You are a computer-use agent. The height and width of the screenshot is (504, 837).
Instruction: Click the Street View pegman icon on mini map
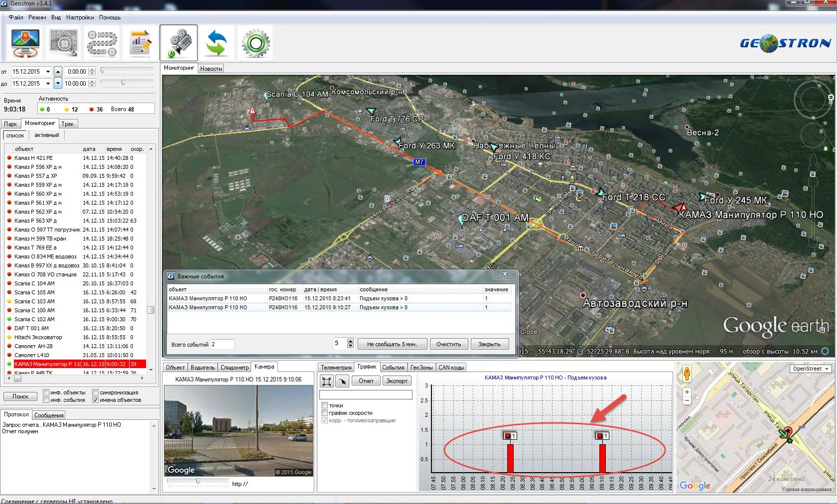[x=687, y=374]
